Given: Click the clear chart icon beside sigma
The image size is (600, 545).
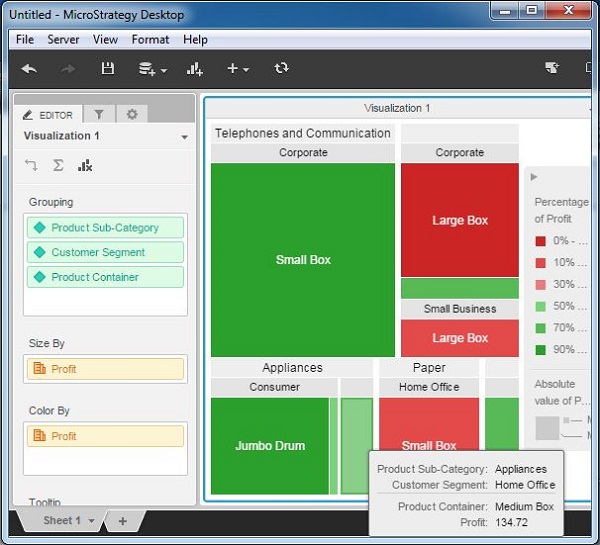Looking at the screenshot, I should [x=85, y=165].
